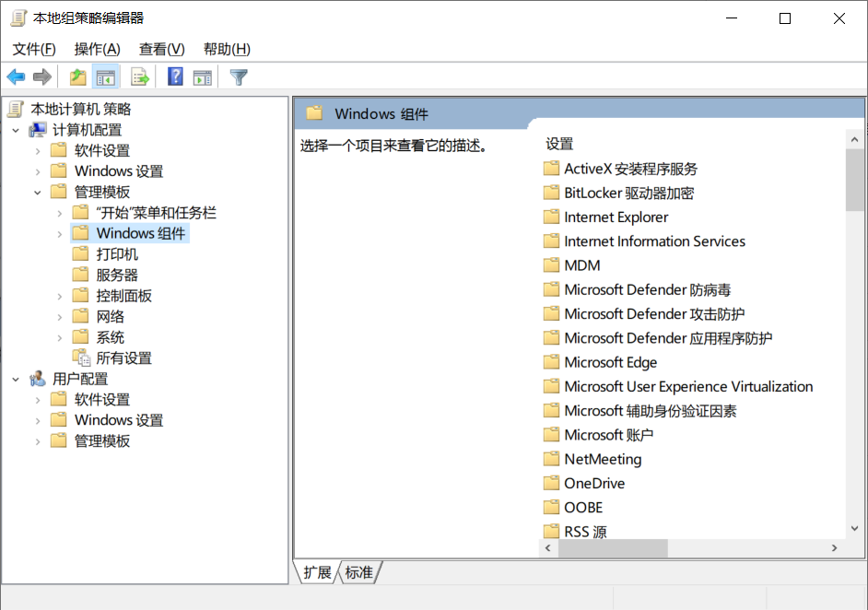Expand Windows 设置 under 计算机配置
This screenshot has height=610, width=868.
pos(38,172)
